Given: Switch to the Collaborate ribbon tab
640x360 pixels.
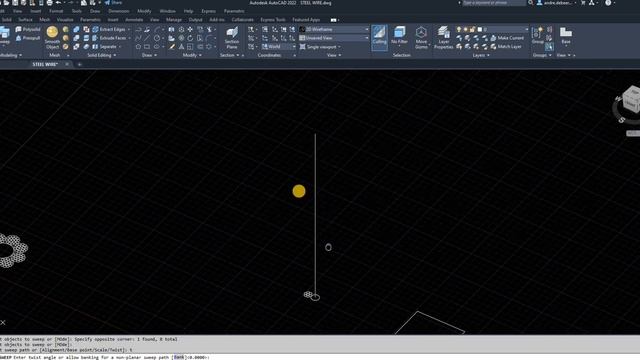Looking at the screenshot, I should [242, 20].
